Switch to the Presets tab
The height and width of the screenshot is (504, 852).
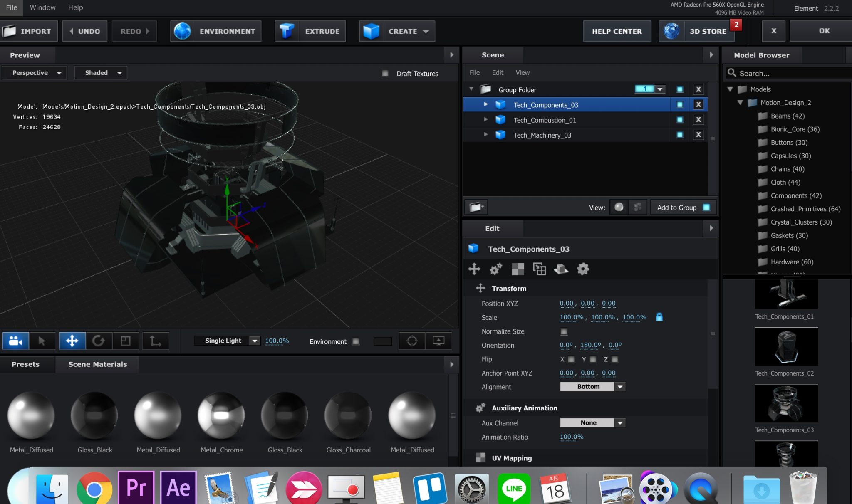[x=26, y=364]
